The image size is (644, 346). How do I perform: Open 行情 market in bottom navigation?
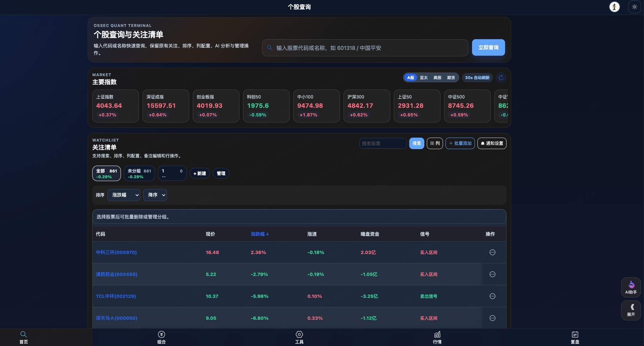[x=437, y=337]
